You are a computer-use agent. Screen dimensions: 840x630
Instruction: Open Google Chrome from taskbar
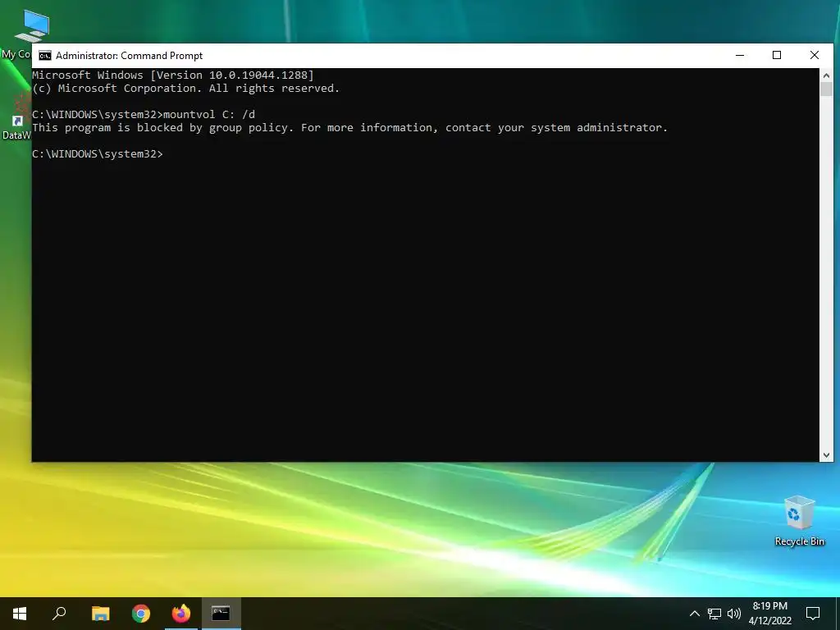(141, 614)
